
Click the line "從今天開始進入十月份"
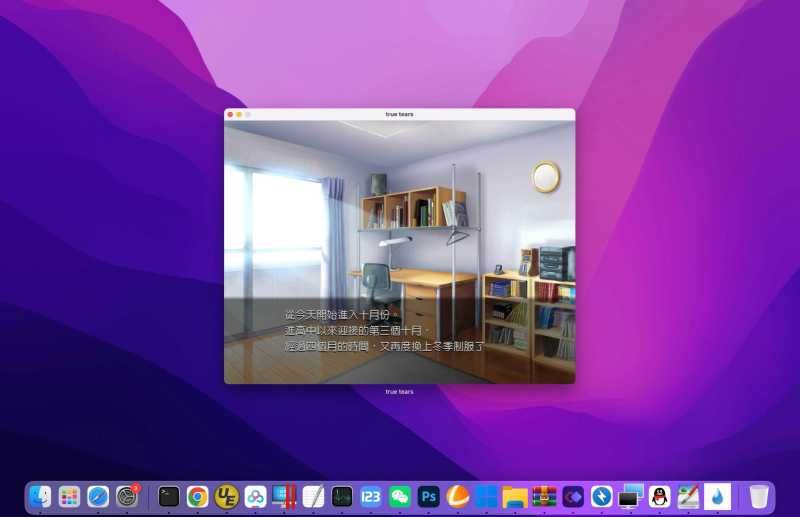click(337, 315)
